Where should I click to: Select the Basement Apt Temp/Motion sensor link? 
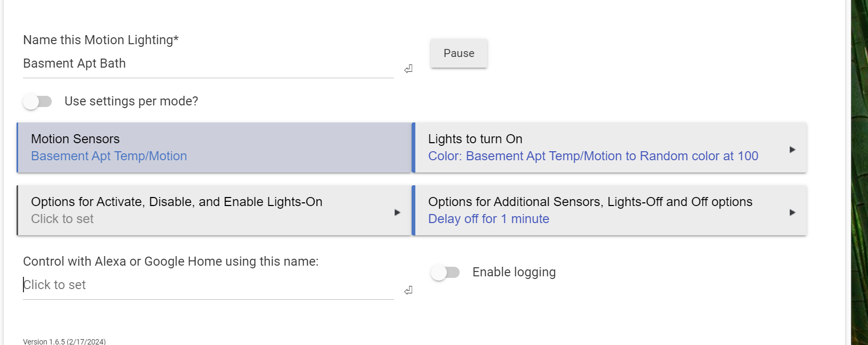point(109,156)
